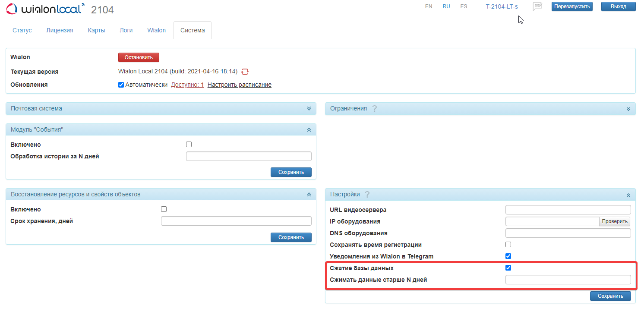
Task: Toggle Уведомления из Wialon в Telegram
Action: pyautogui.click(x=508, y=256)
